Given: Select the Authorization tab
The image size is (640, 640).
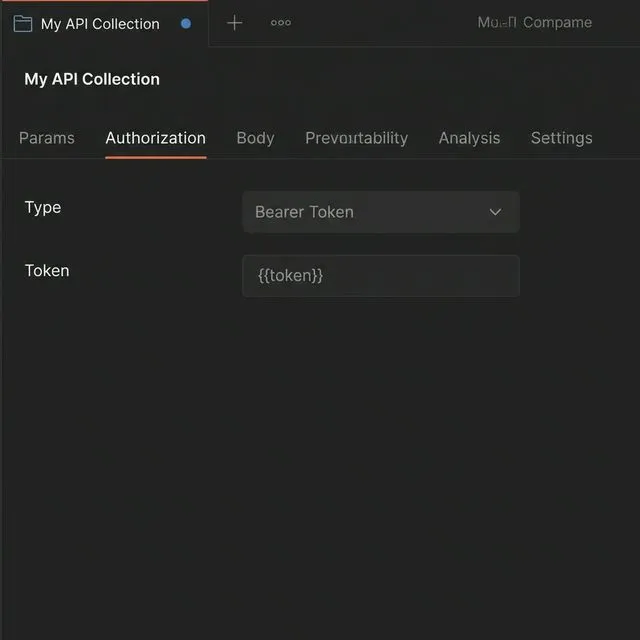Looking at the screenshot, I should pos(155,138).
